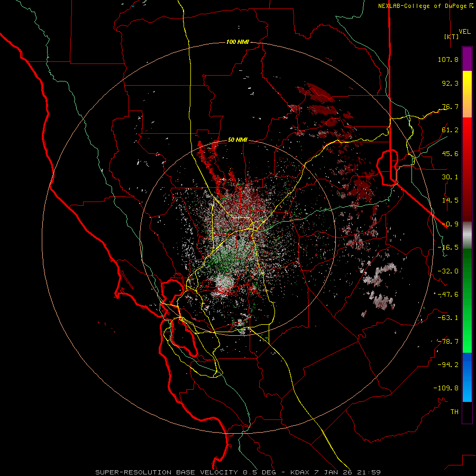The image size is (476, 476).
Task: Click the -109.8 velocity scale value
Action: click(446, 388)
